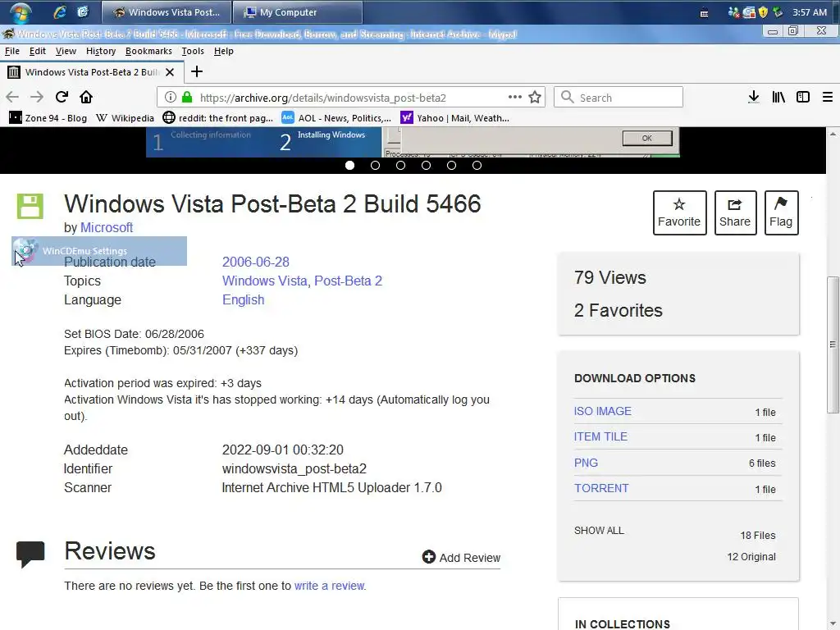
Task: Expand TORRENT download option
Action: click(601, 489)
